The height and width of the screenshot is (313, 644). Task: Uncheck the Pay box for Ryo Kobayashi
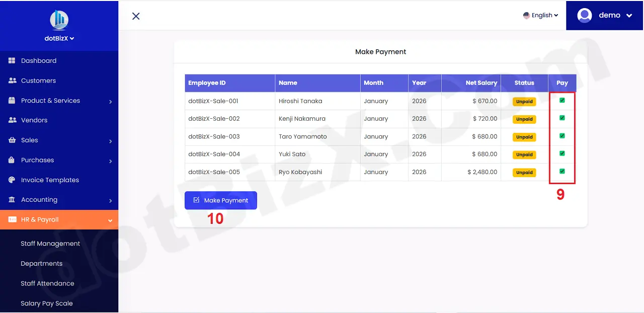tap(562, 172)
